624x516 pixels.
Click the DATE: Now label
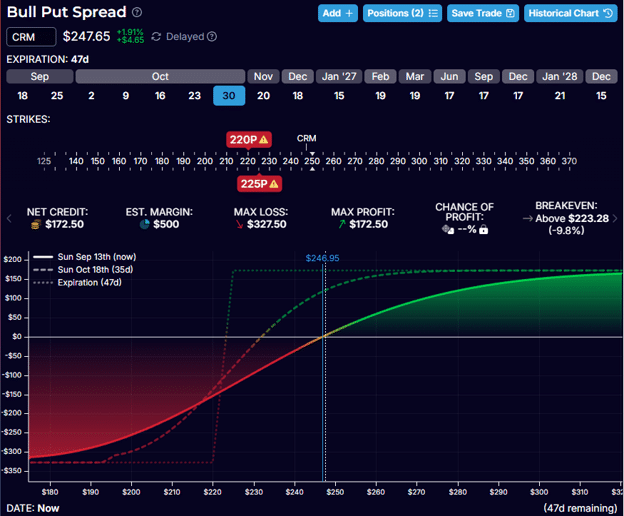point(33,508)
